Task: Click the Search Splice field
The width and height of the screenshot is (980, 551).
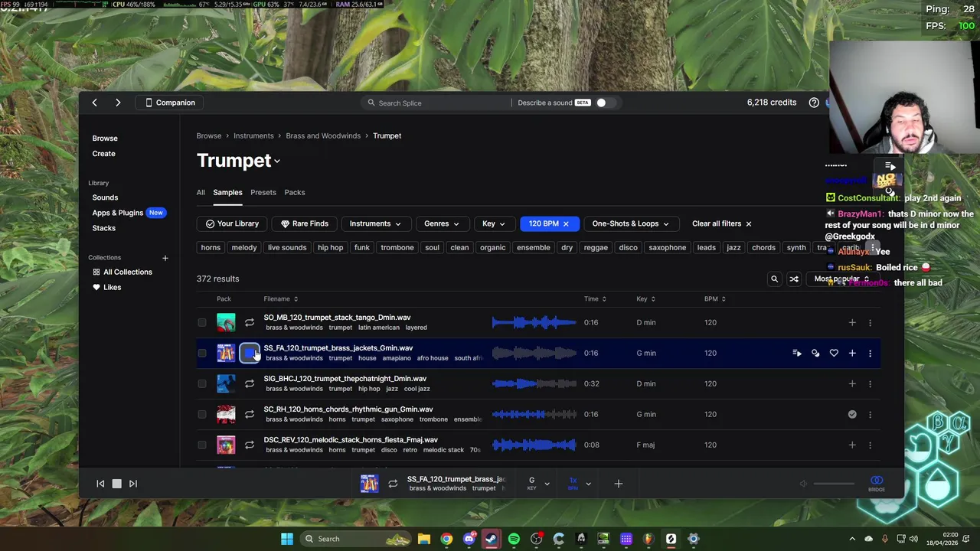Action: coord(436,103)
